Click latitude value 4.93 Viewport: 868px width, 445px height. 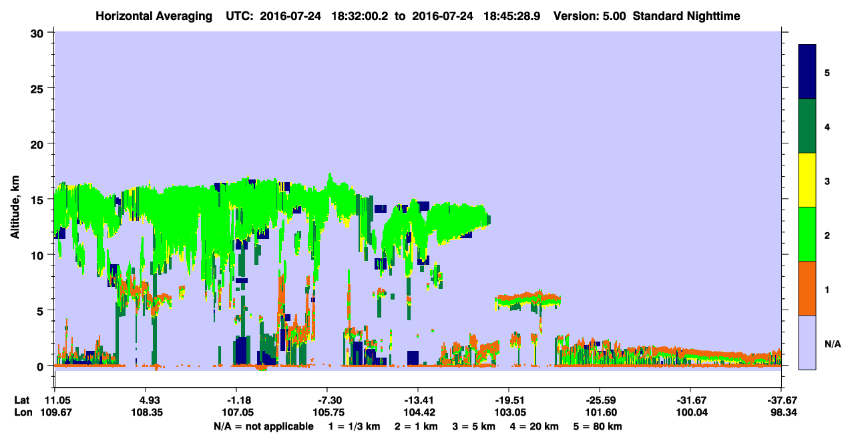pyautogui.click(x=148, y=400)
